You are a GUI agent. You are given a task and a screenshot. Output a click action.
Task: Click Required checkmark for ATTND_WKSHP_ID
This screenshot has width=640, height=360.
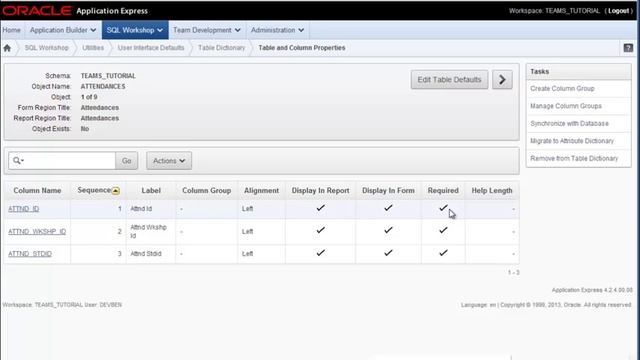pos(443,231)
